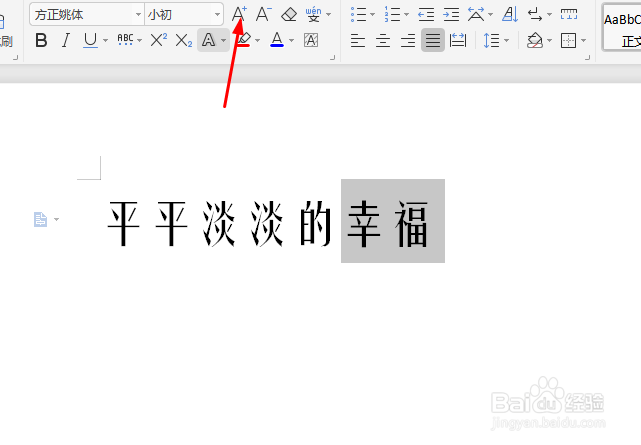The height and width of the screenshot is (445, 641).
Task: Align the text right
Action: 408,40
